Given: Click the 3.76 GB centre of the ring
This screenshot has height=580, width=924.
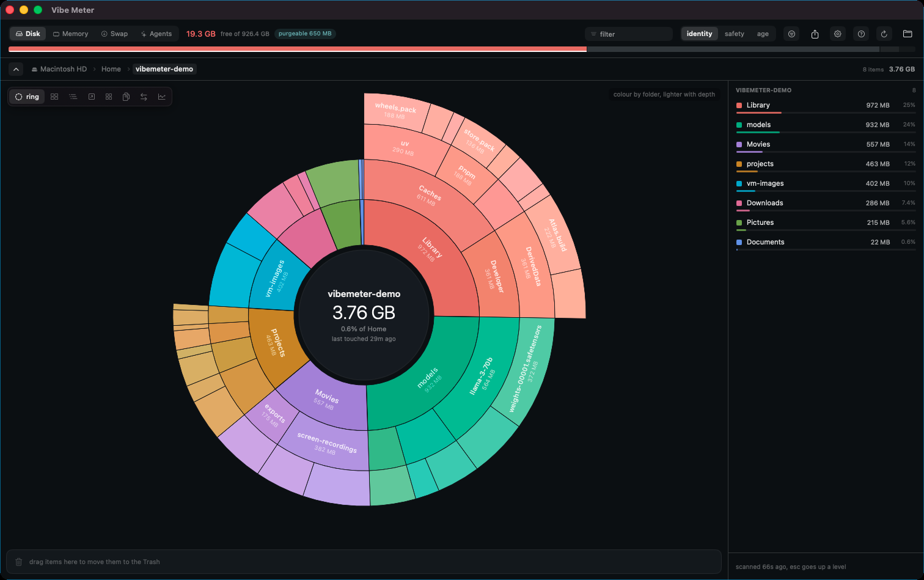Looking at the screenshot, I should tap(364, 313).
